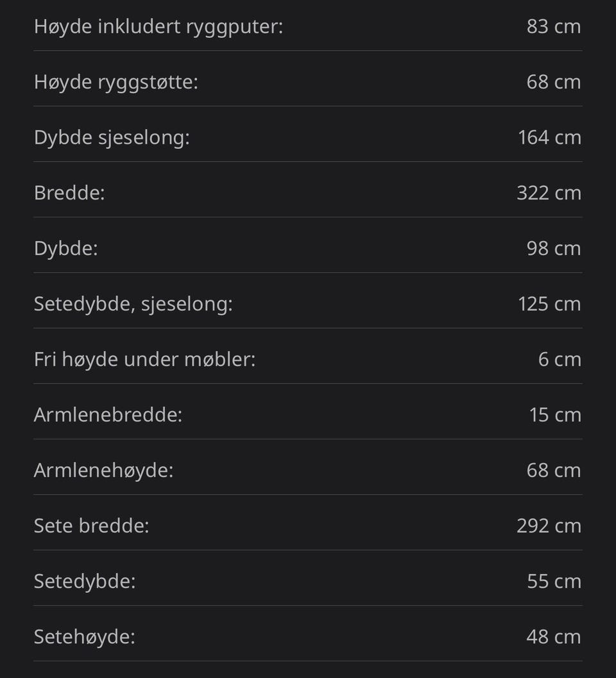Select the "Armlenebredde:" label
Viewport: 616px width, 678px height.
pos(108,414)
